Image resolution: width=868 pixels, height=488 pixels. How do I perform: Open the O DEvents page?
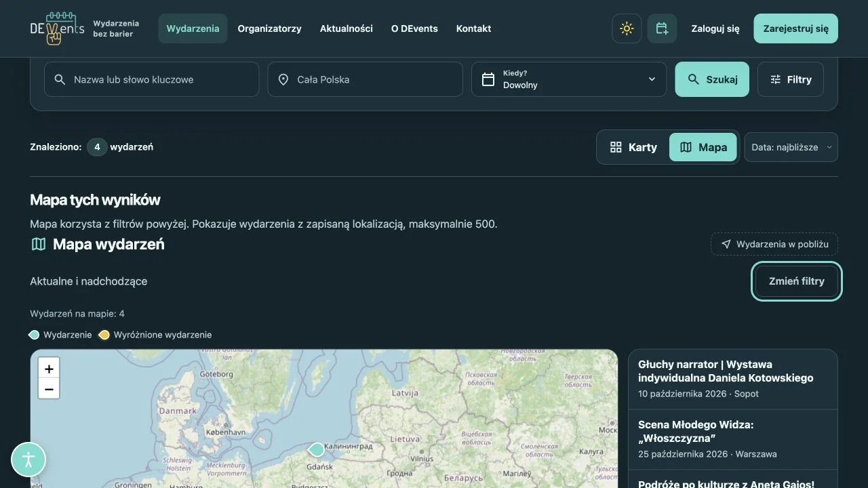tap(414, 28)
